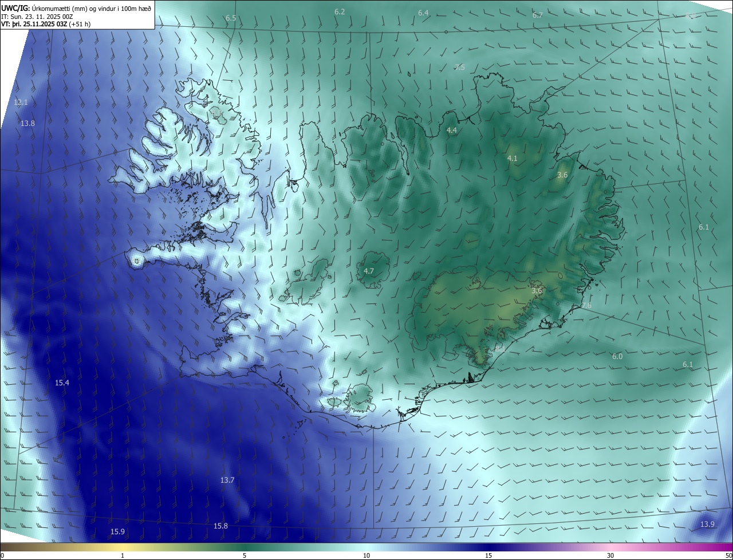
Task: Click the color scale tick label 10
Action: tap(366, 555)
